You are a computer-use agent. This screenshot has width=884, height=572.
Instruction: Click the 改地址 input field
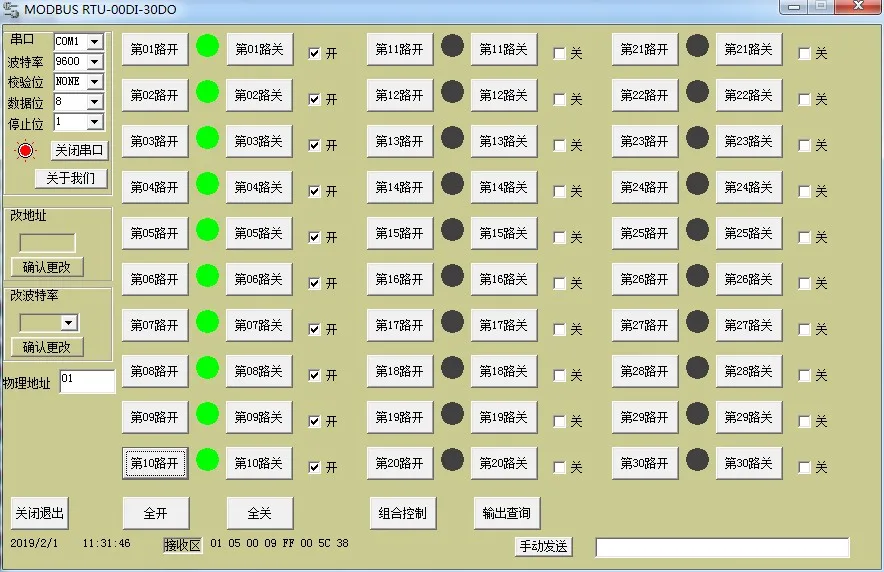47,243
